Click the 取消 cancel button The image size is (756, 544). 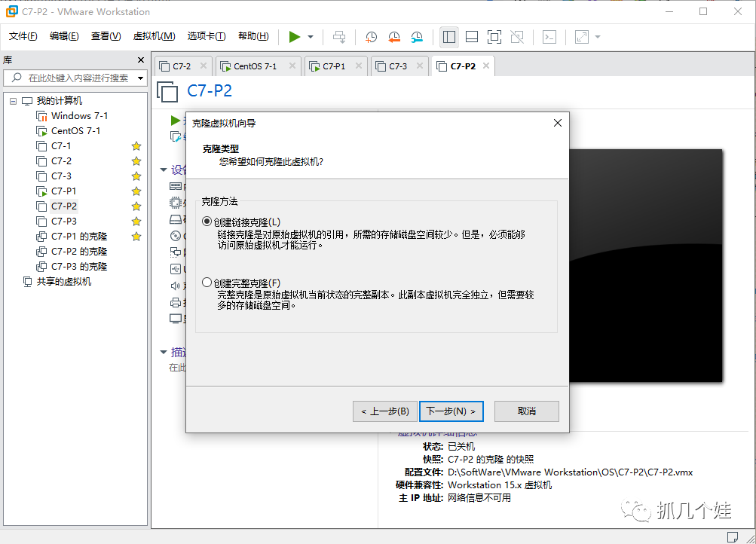tap(527, 411)
